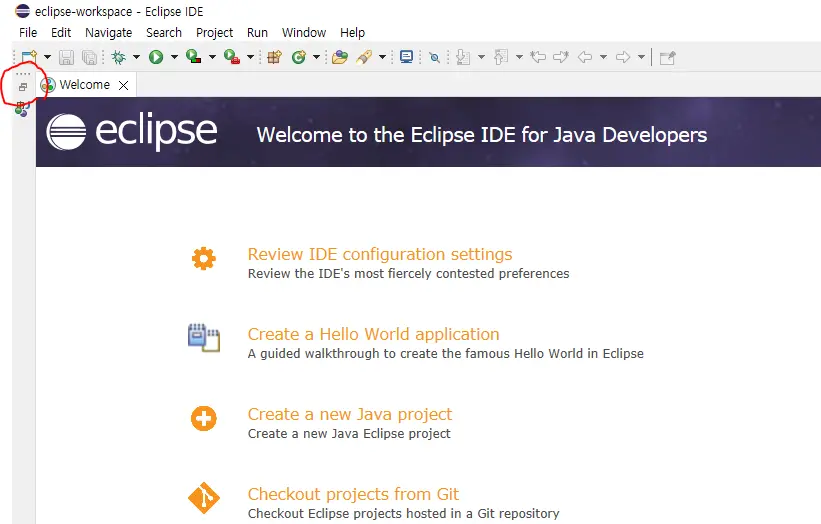Open the Help menu
The width and height of the screenshot is (821, 524).
[x=352, y=32]
